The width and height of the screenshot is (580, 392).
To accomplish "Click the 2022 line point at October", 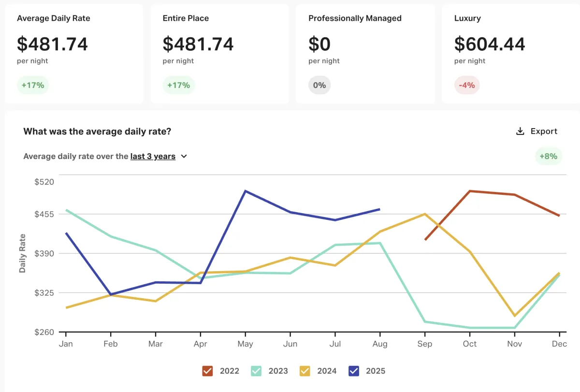I will [469, 191].
